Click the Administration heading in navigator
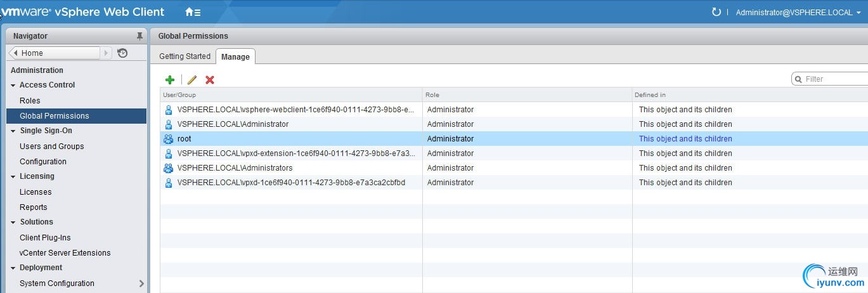This screenshot has width=868, height=293. [37, 70]
